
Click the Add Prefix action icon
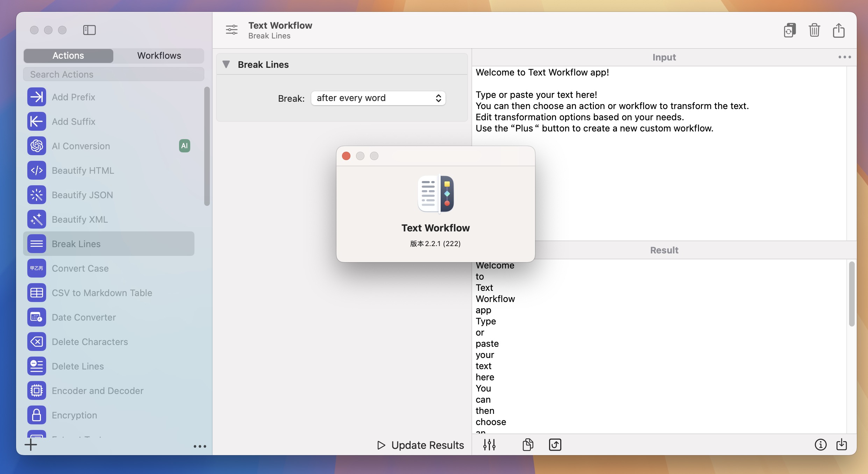click(x=36, y=96)
